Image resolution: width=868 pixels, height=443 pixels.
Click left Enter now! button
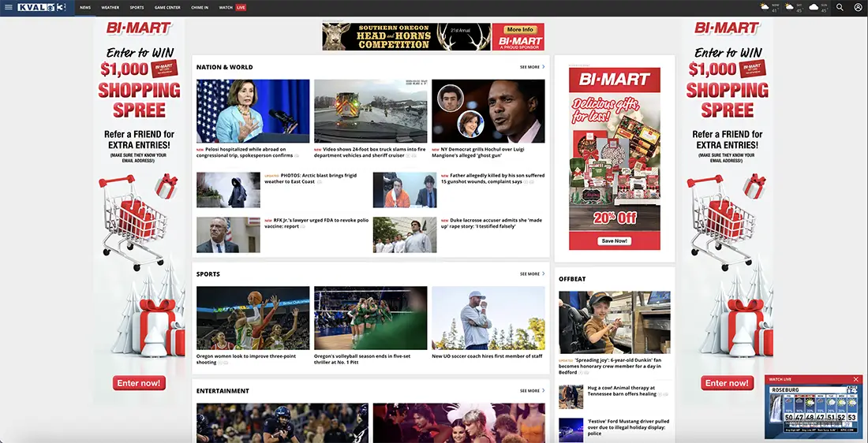139,383
